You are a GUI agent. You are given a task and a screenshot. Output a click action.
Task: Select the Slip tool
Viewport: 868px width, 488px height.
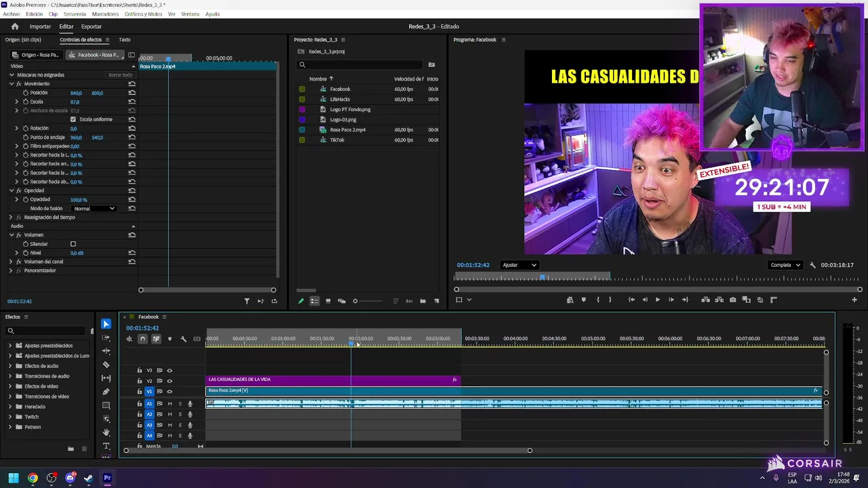click(106, 378)
